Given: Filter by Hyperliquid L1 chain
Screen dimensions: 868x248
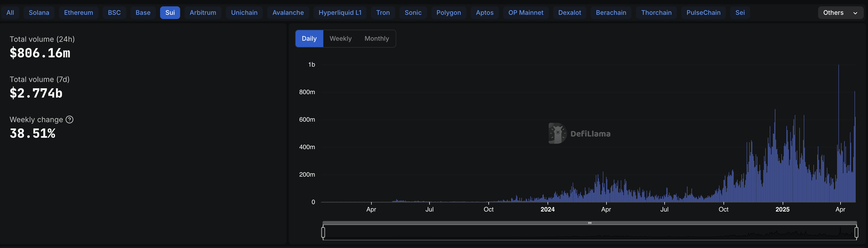Looking at the screenshot, I should (340, 13).
